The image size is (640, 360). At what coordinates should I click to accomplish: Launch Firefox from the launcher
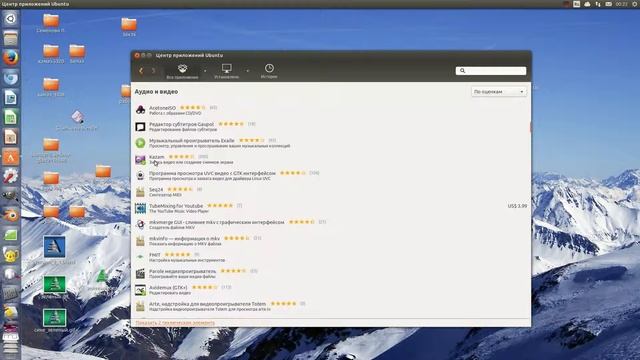tap(11, 58)
